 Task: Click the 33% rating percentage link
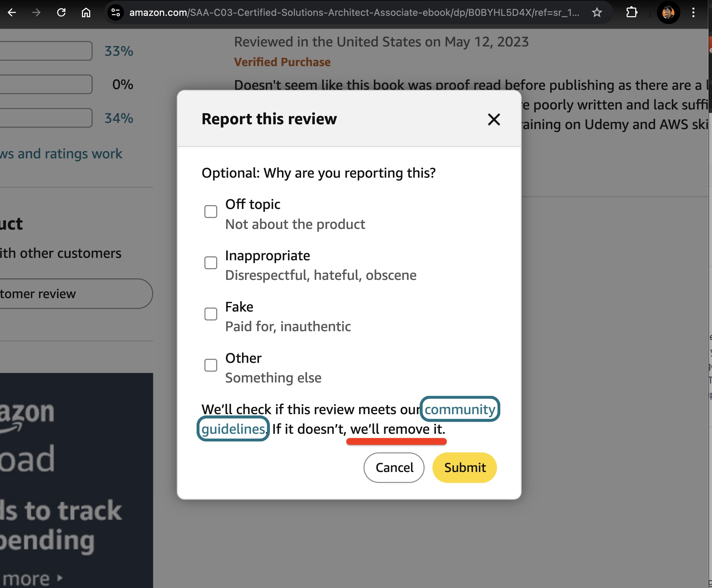point(119,51)
